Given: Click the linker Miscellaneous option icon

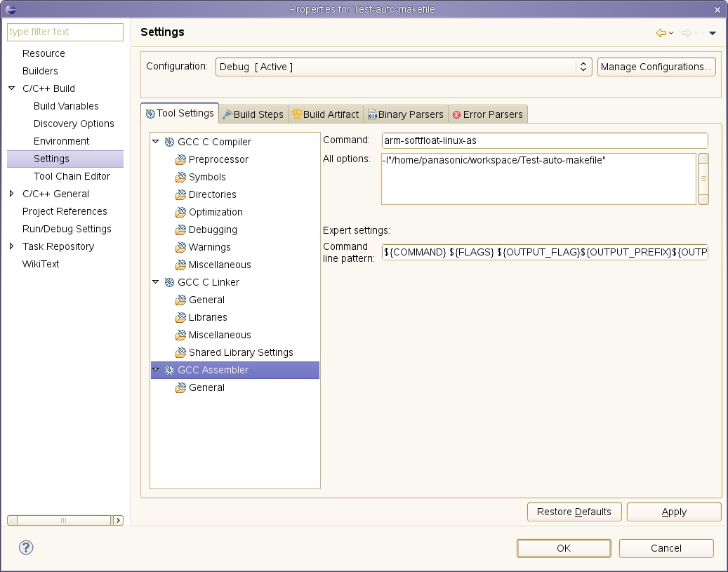Looking at the screenshot, I should pyautogui.click(x=180, y=335).
